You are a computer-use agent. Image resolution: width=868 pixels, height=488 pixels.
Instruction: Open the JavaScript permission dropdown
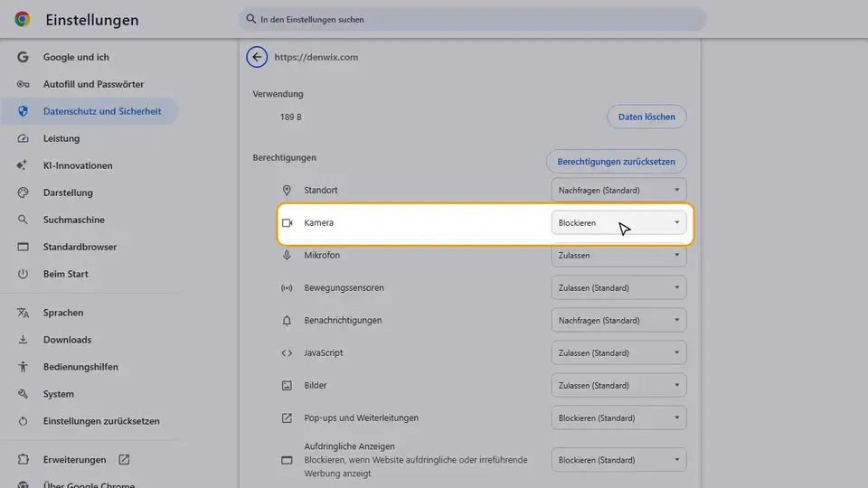point(618,352)
